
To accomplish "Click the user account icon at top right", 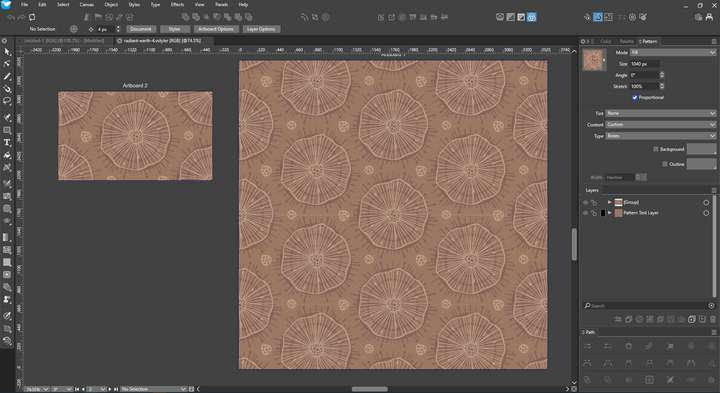I will [x=709, y=17].
